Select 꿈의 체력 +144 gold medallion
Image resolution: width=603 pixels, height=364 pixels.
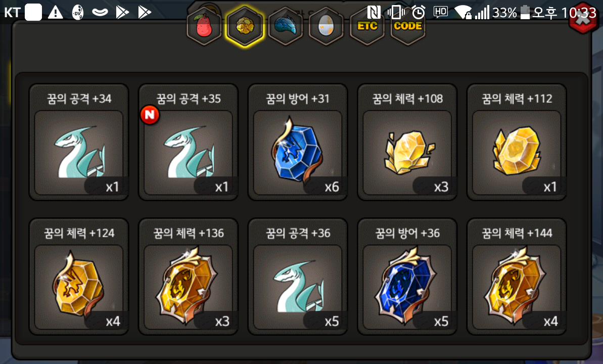[x=517, y=276]
